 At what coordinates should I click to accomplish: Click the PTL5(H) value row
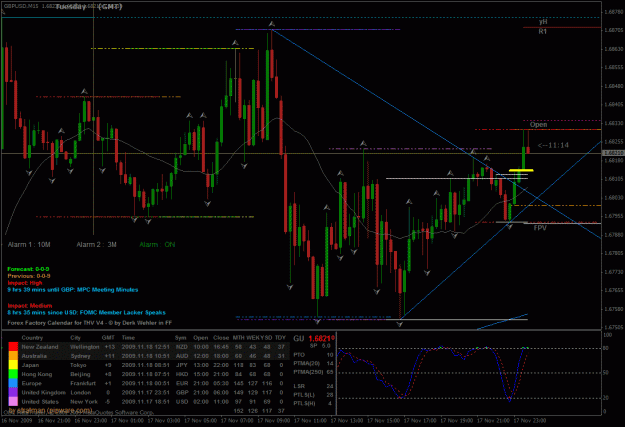point(314,403)
